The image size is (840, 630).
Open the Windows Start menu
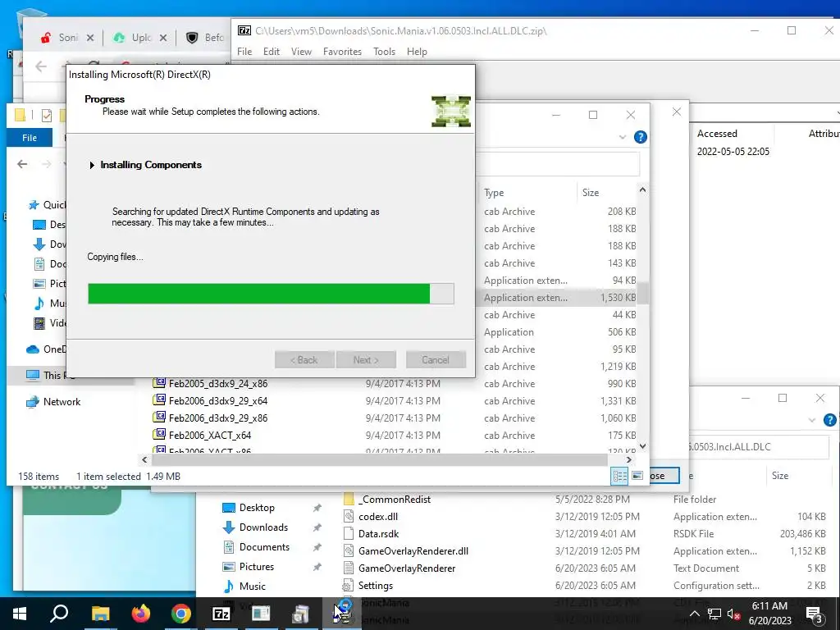20,614
